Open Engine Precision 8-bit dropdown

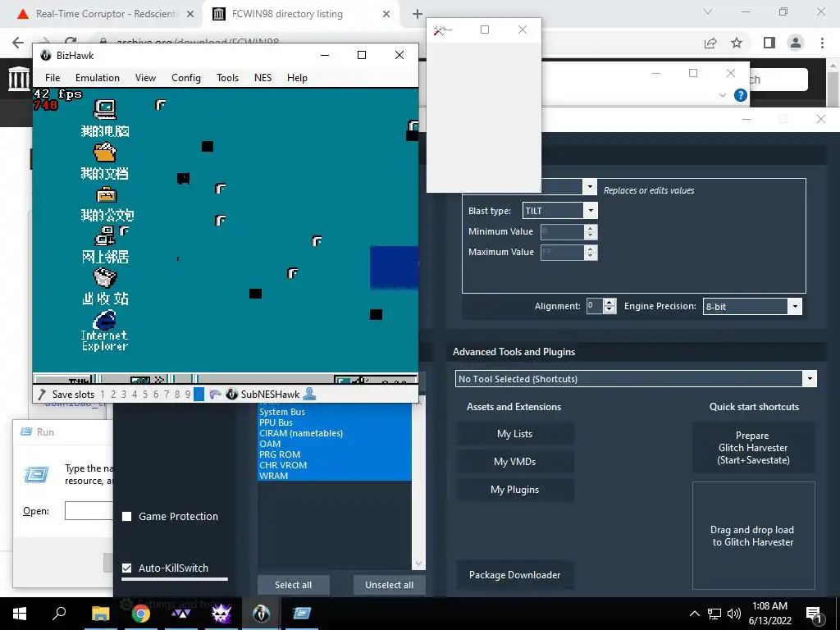point(795,307)
